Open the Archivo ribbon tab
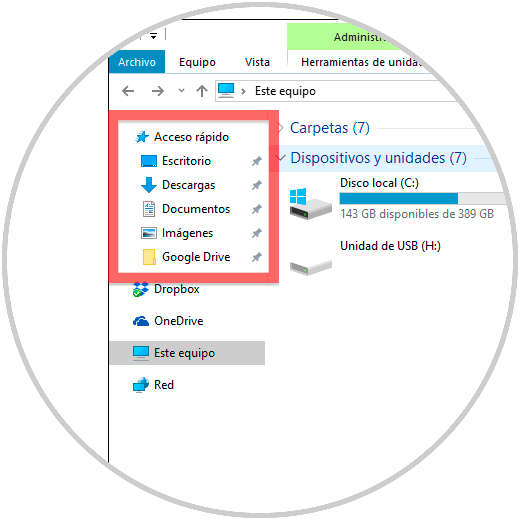 click(x=137, y=62)
